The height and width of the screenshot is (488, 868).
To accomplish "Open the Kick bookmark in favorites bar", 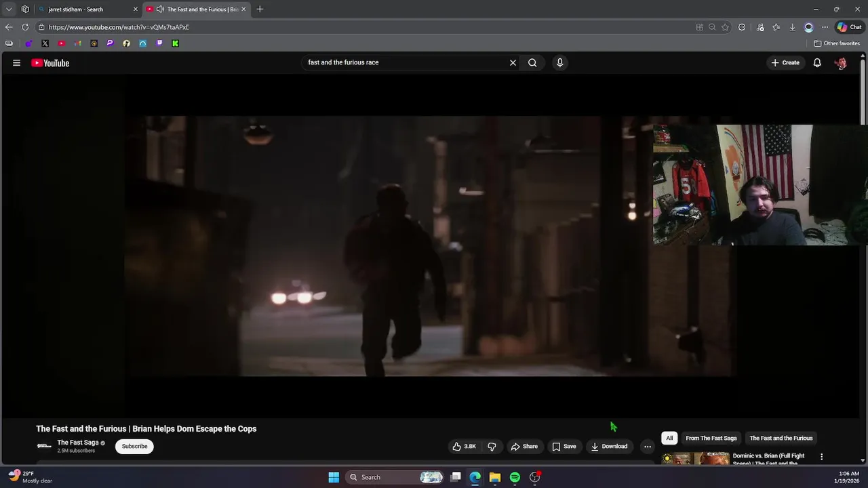I will pyautogui.click(x=175, y=43).
